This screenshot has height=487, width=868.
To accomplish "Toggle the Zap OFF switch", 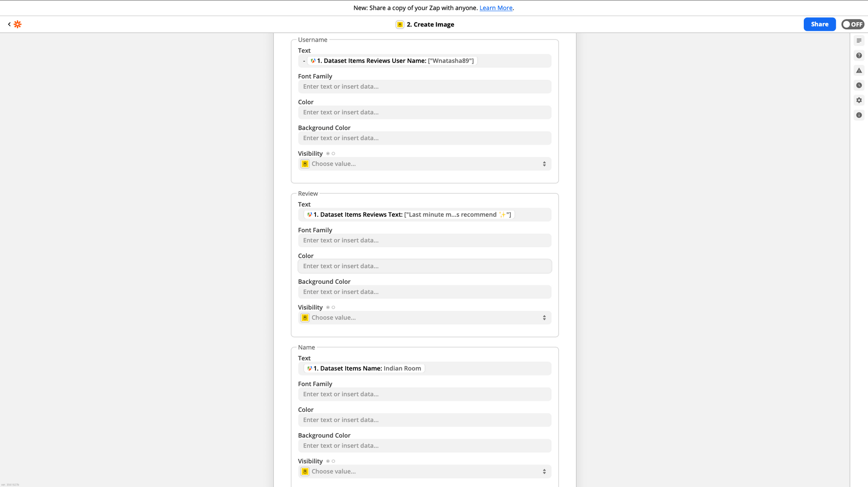I will point(852,24).
